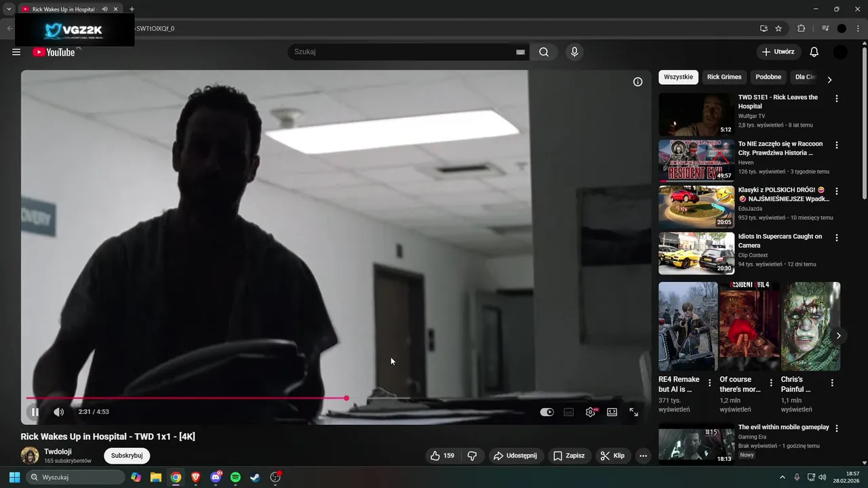The height and width of the screenshot is (488, 868).
Task: Open a new Chrome tab
Action: [132, 9]
